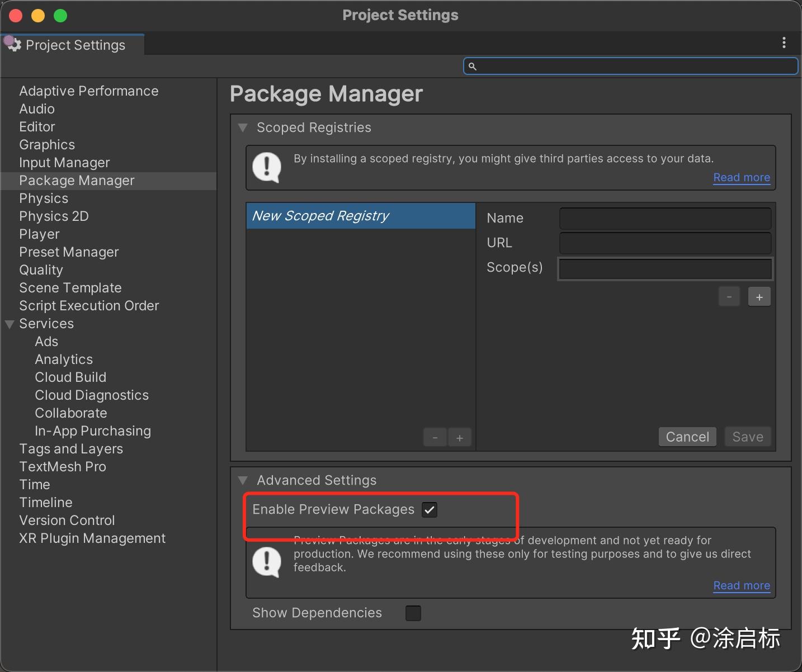Open the Physics 2D settings

coord(54,216)
